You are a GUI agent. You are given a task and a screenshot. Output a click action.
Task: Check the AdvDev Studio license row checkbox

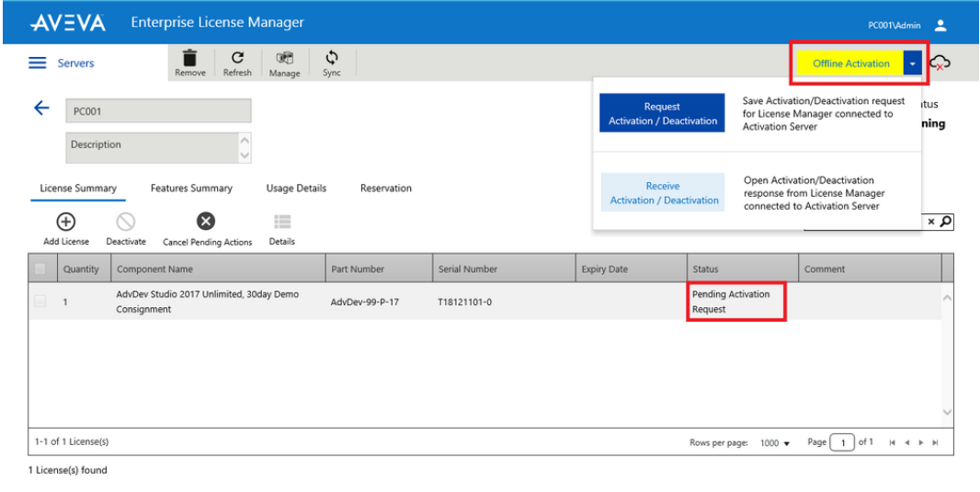pyautogui.click(x=40, y=302)
